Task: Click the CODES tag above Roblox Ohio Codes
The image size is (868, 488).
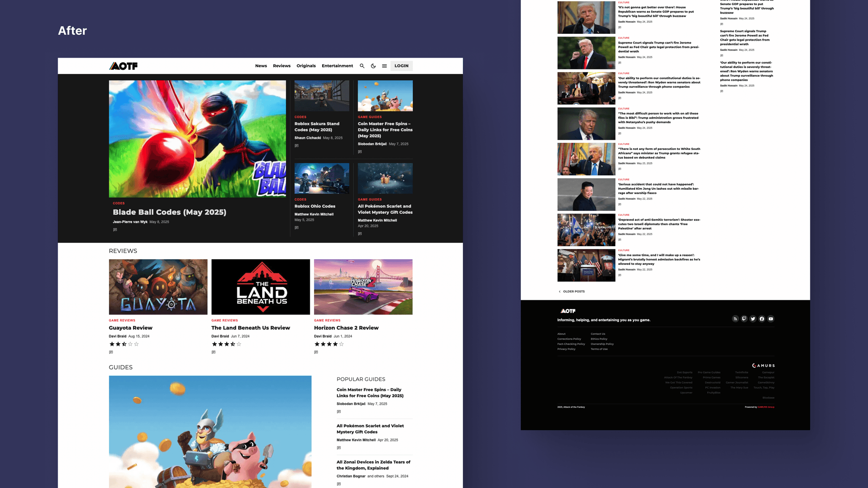Action: coord(300,200)
